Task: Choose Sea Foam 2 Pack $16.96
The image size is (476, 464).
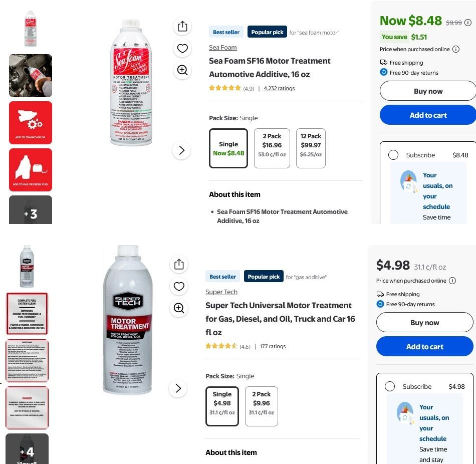Action: [272, 148]
